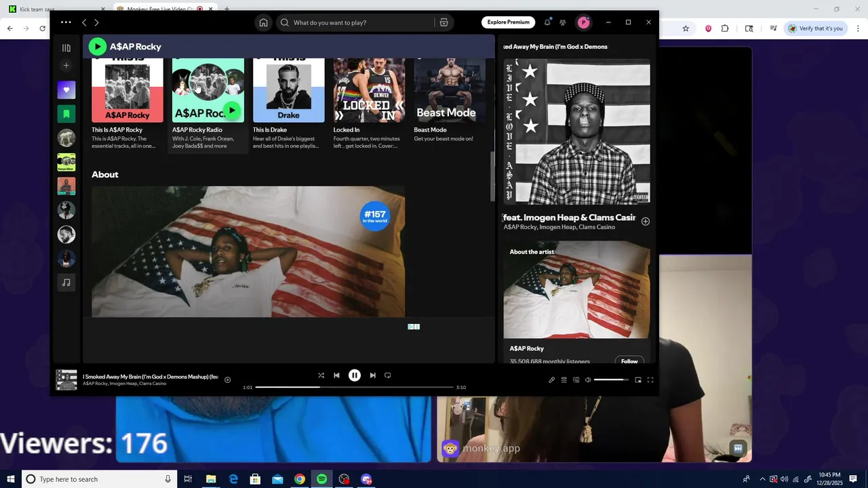Click the scrollbar in the main Spotify pane

493,176
